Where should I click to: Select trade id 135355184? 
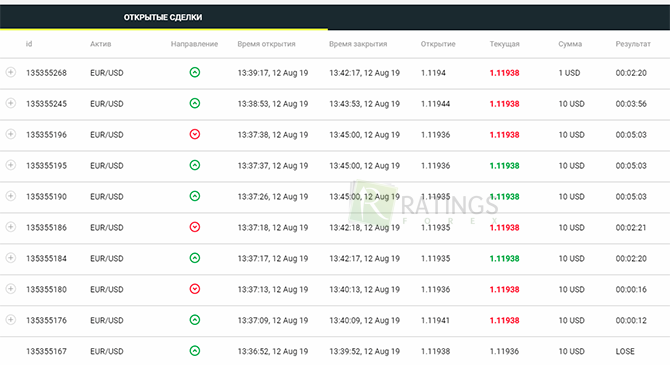click(47, 259)
